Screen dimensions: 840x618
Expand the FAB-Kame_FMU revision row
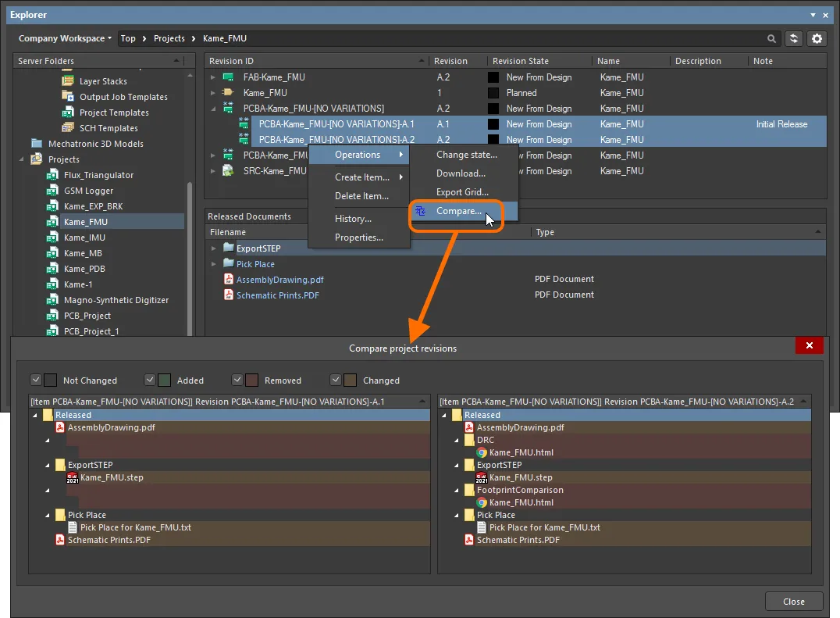[212, 77]
